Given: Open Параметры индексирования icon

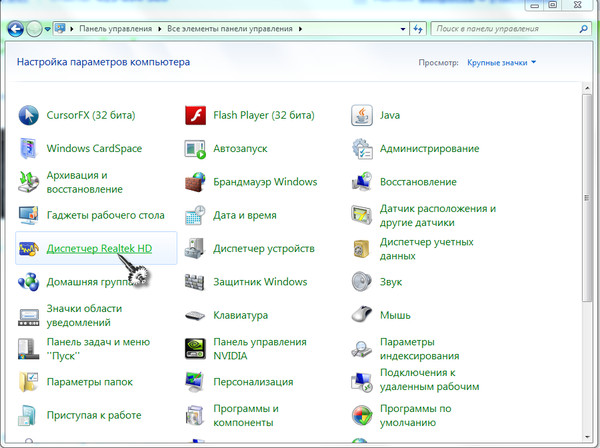Looking at the screenshot, I should click(x=362, y=349).
